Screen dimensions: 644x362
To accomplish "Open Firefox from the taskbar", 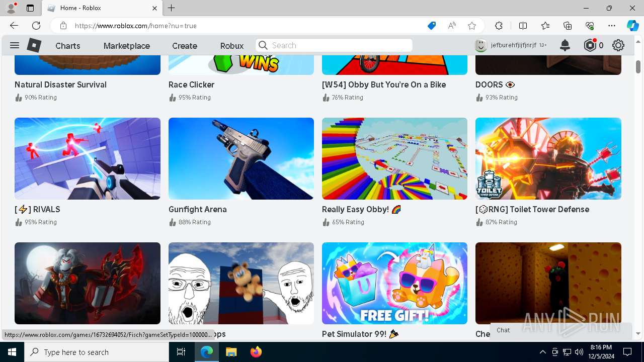I will pyautogui.click(x=256, y=352).
